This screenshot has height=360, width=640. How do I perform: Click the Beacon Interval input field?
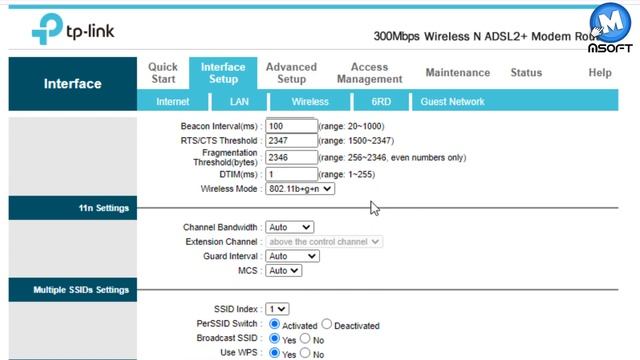[x=291, y=126]
